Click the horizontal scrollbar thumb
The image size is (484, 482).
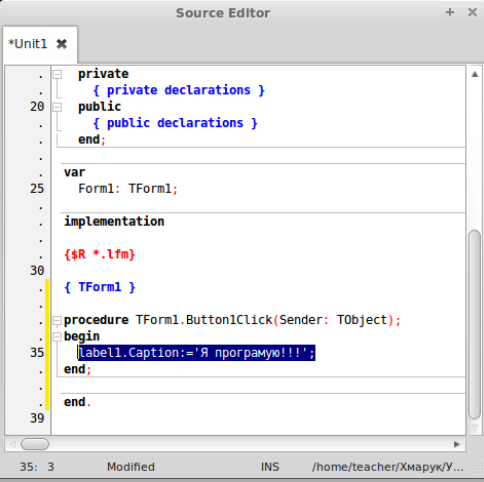[35, 444]
